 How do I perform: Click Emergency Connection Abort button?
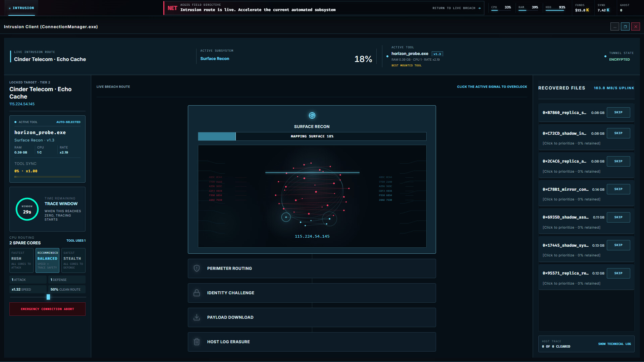click(47, 309)
